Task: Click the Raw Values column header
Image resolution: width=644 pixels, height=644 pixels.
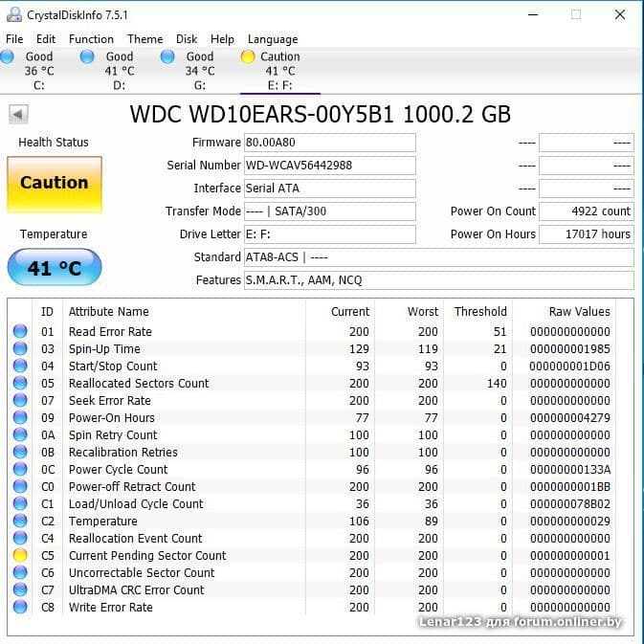Action: [579, 312]
